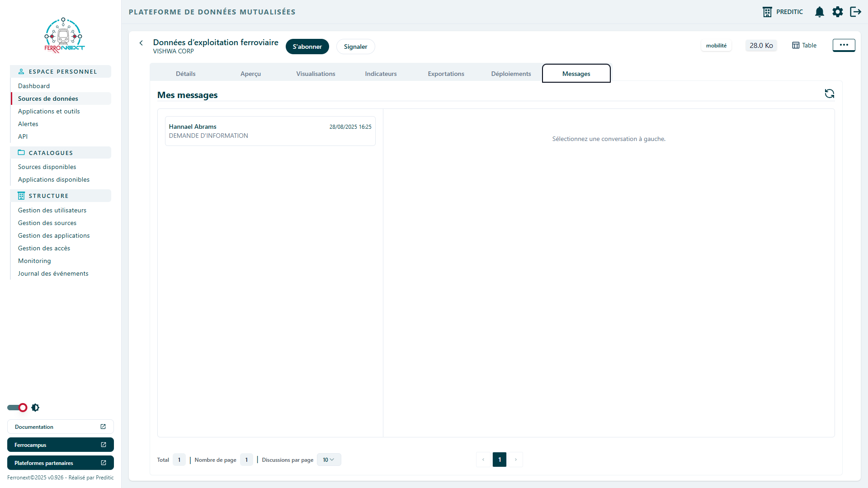This screenshot has height=488, width=868.
Task: Click the previous page arrow
Action: click(483, 460)
